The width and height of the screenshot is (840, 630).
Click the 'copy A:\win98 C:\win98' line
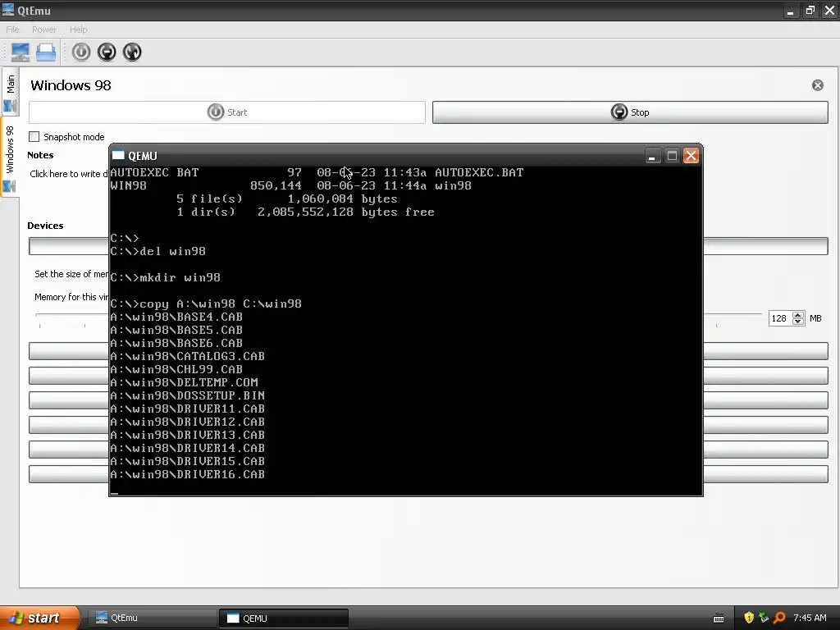(206, 304)
